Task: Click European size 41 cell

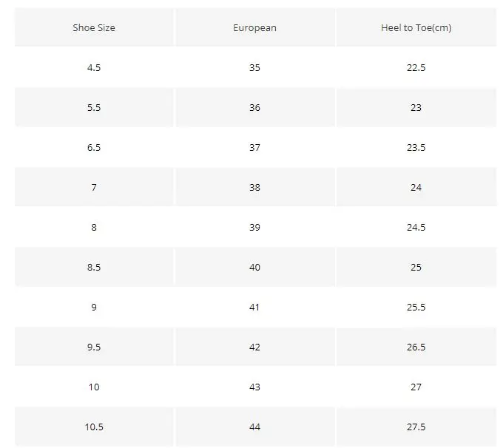Action: [x=255, y=307]
